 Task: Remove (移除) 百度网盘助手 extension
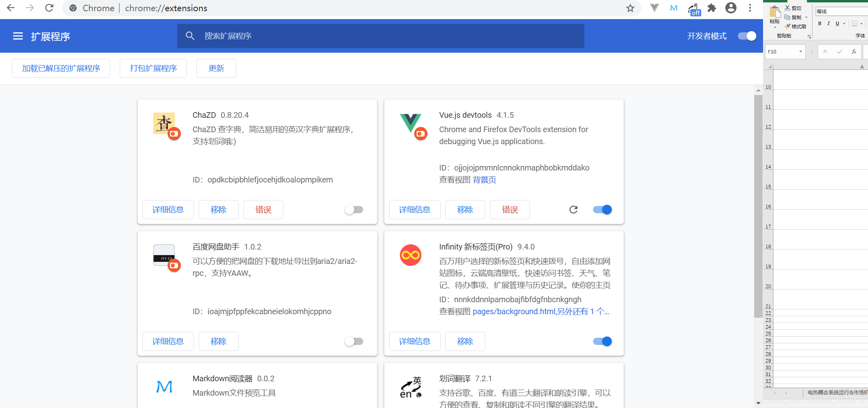(x=219, y=341)
